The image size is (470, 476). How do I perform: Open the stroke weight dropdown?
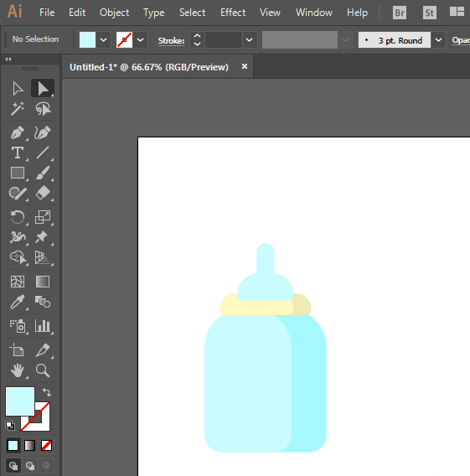[x=249, y=39]
